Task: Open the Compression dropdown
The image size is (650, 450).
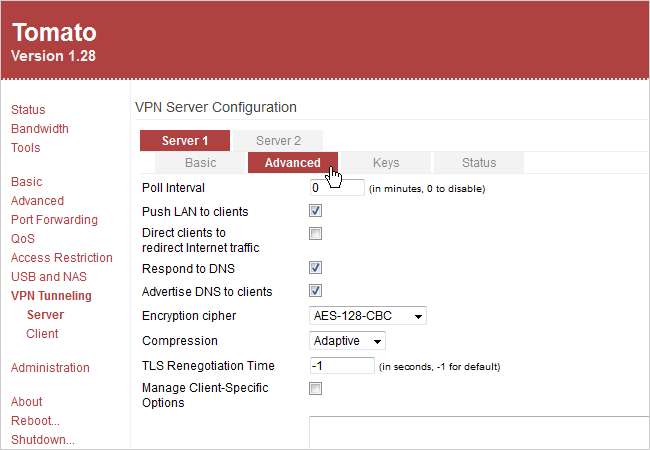Action: (x=347, y=341)
